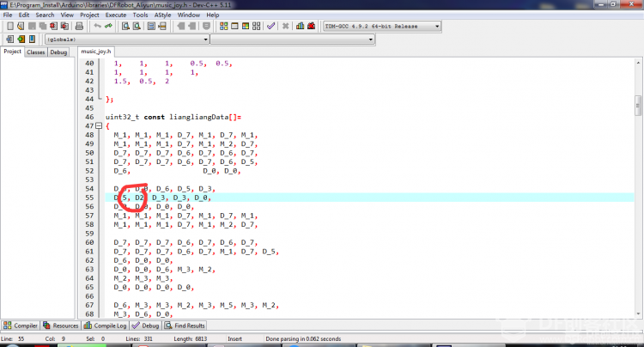Image resolution: width=644 pixels, height=347 pixels.
Task: Click the Compile grid icon
Action: 224,26
